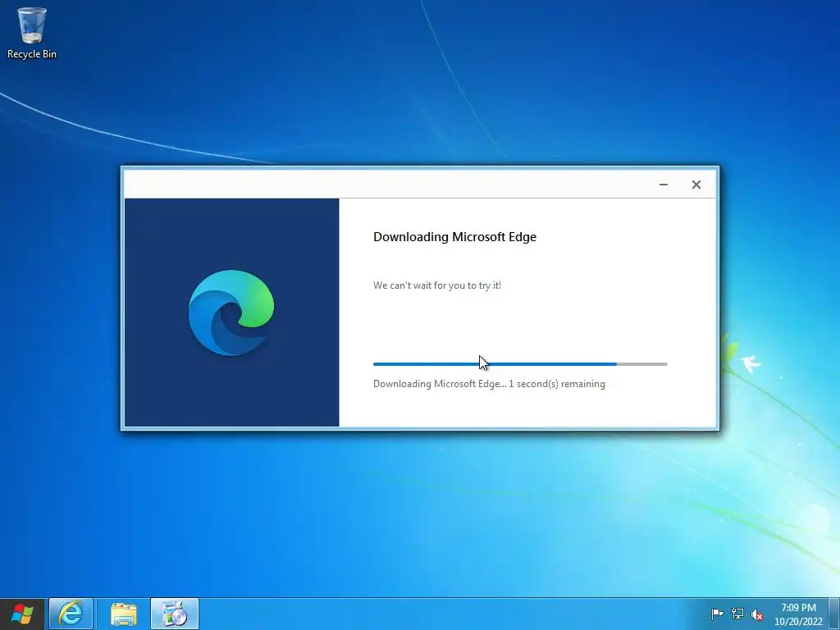This screenshot has height=630, width=840.
Task: Click the muted volume speaker icon
Action: (x=757, y=614)
